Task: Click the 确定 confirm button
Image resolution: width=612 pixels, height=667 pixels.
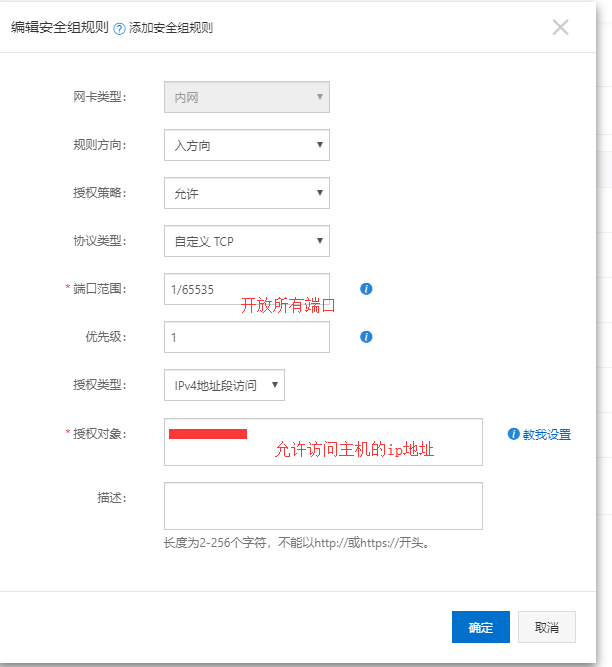Action: click(x=481, y=627)
